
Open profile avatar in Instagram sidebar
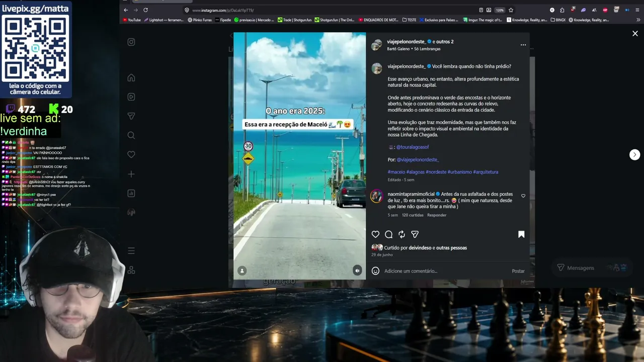[x=131, y=212]
